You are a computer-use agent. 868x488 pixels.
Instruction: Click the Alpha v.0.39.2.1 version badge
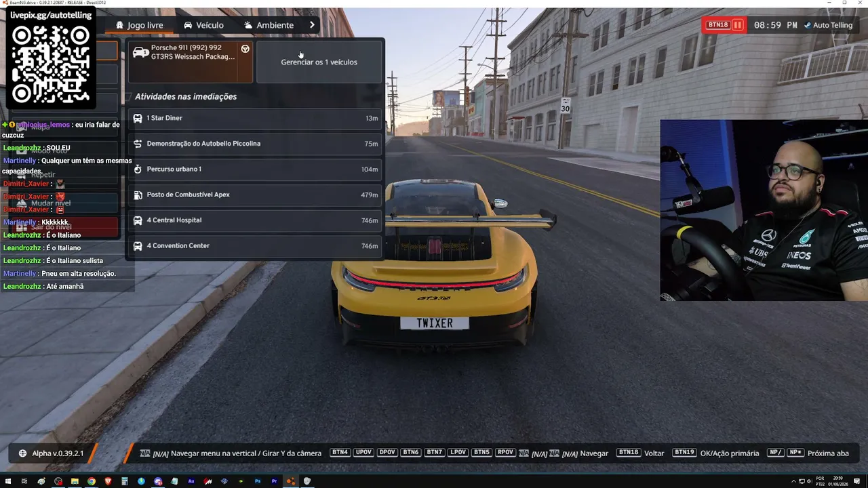pyautogui.click(x=52, y=453)
